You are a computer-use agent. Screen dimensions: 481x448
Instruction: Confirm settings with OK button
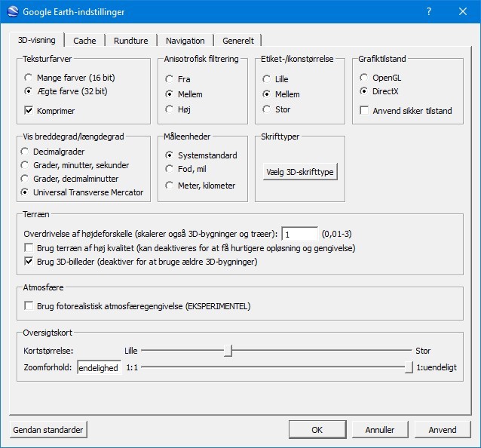point(317,430)
